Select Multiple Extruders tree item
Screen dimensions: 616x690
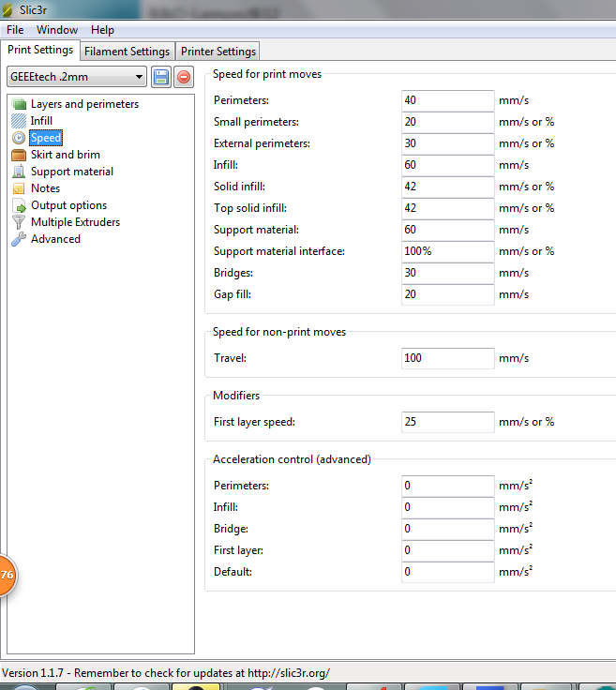(x=75, y=222)
